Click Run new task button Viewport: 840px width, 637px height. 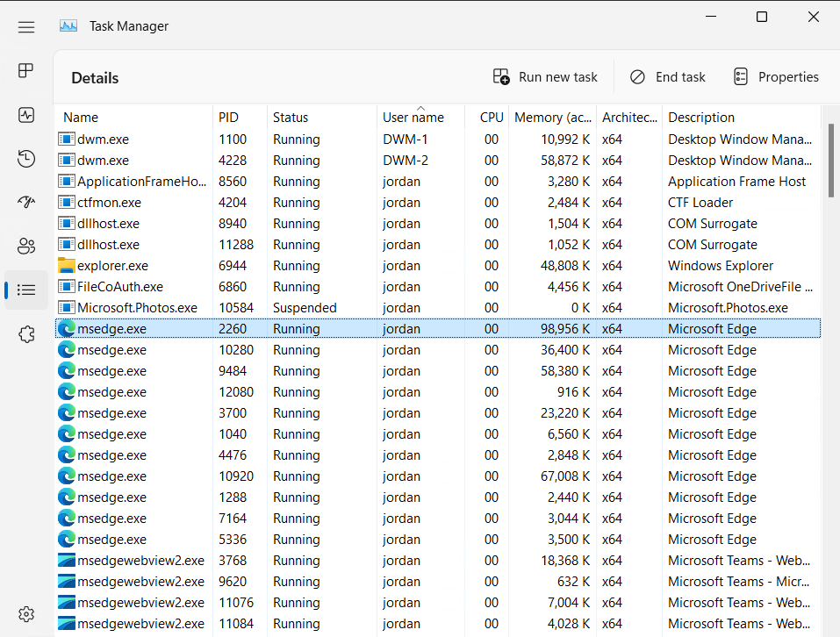pos(545,77)
